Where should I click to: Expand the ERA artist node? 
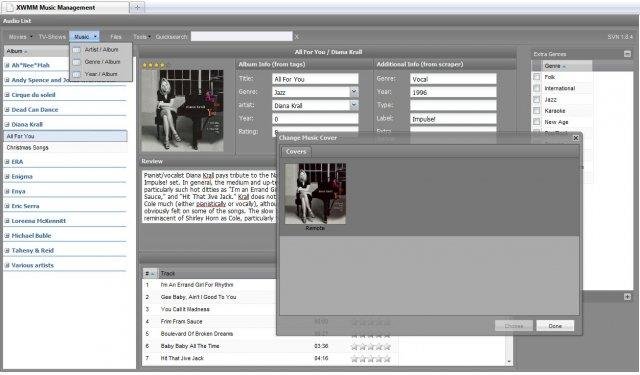point(7,162)
